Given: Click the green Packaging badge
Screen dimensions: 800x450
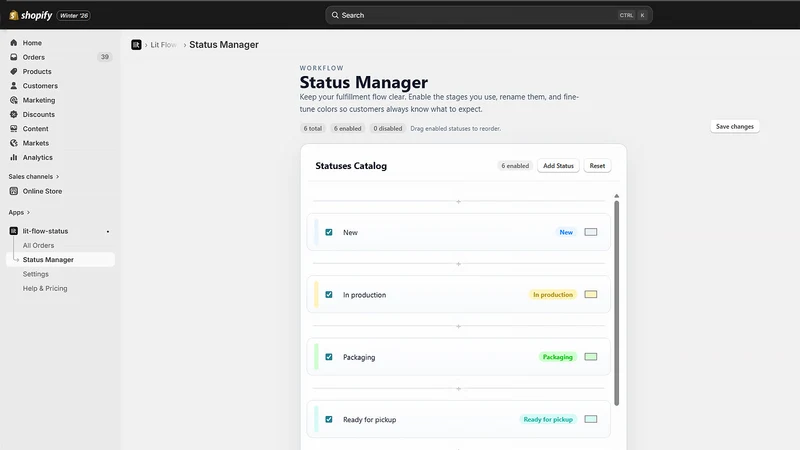Looking at the screenshot, I should coord(557,357).
